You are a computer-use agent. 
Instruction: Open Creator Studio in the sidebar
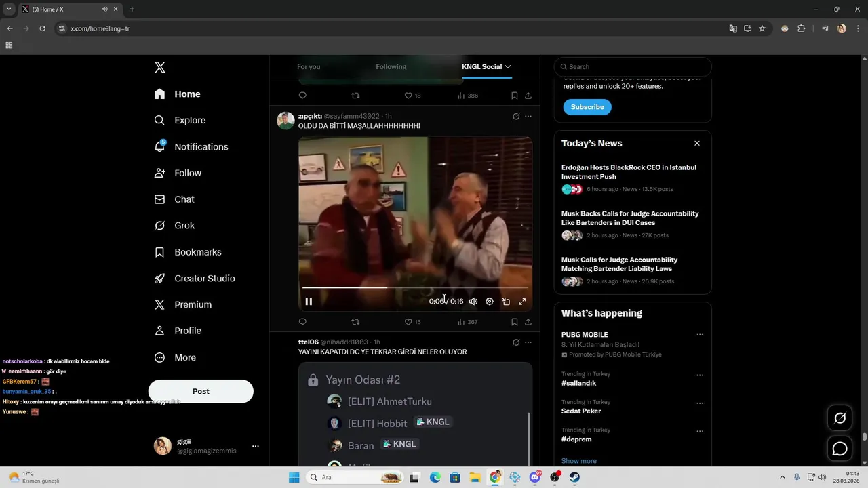[195, 279]
